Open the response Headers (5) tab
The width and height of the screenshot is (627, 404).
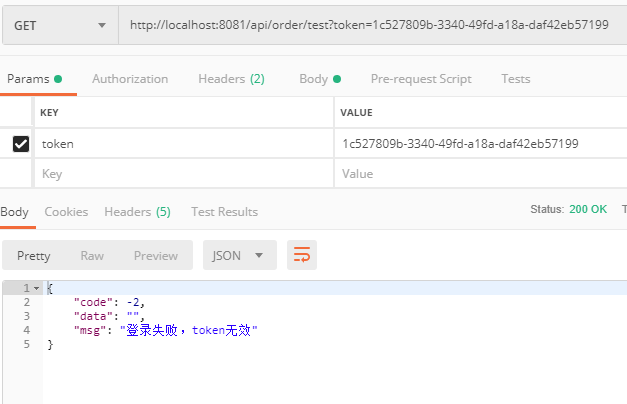[137, 212]
